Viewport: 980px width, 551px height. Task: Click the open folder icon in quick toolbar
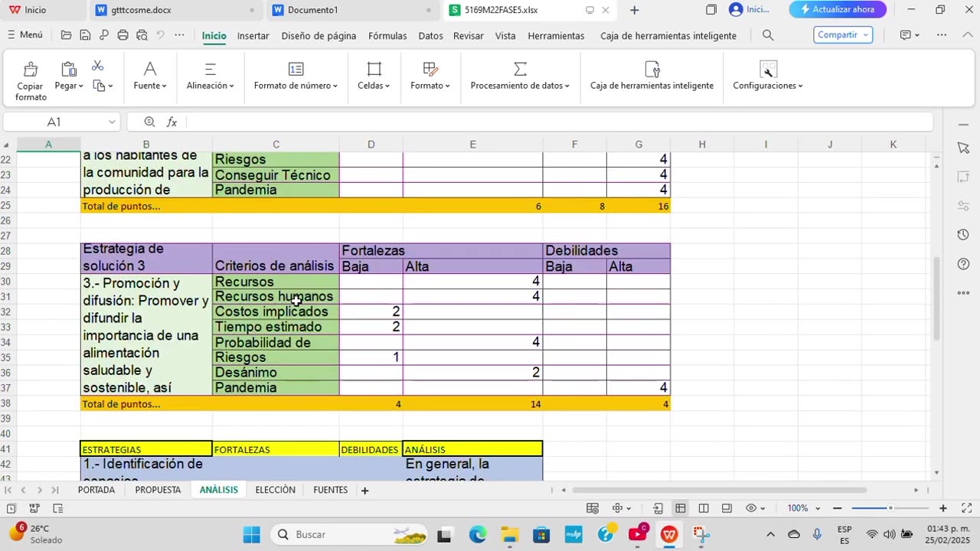[x=67, y=35]
